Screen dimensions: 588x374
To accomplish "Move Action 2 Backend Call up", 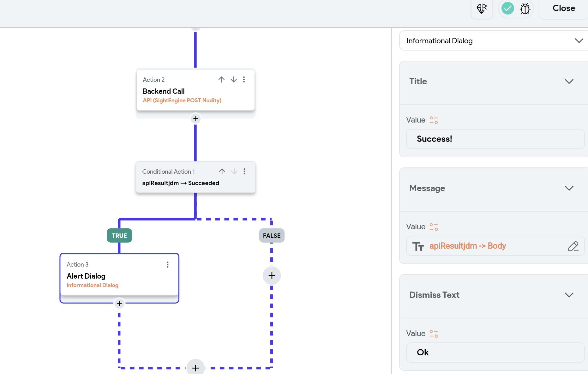I will pos(221,80).
